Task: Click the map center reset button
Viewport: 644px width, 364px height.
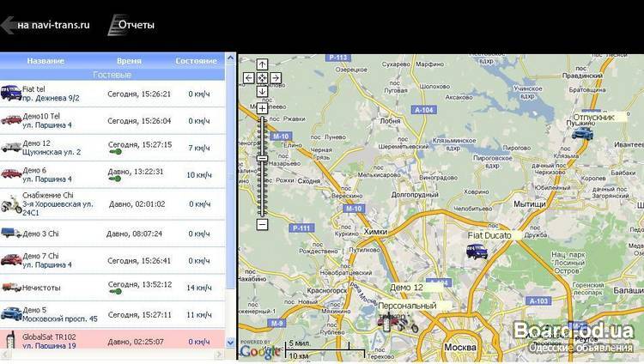Action: coord(262,77)
